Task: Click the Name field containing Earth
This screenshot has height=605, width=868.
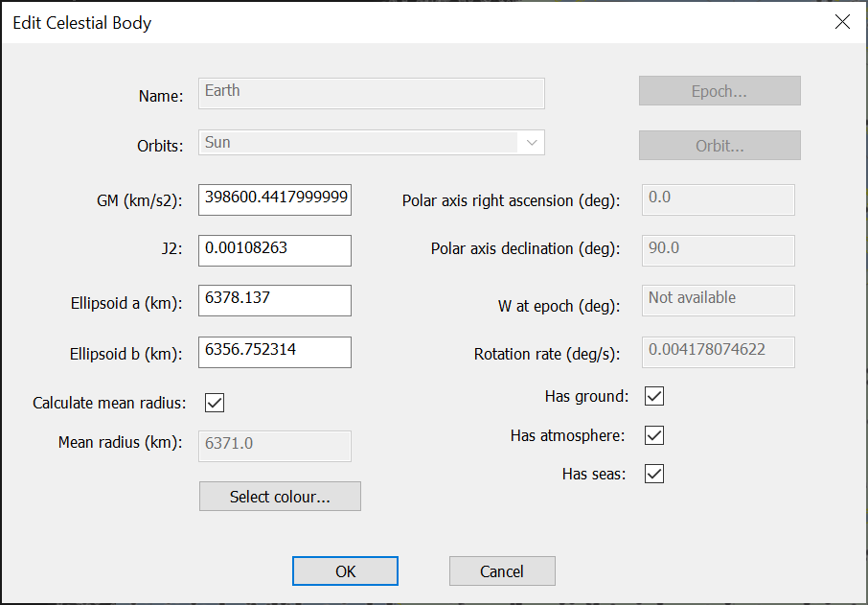Action: coord(372,93)
